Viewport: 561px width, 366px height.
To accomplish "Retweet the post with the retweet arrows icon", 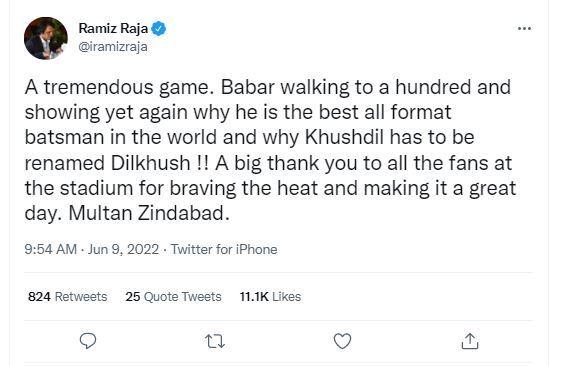I will tap(215, 341).
